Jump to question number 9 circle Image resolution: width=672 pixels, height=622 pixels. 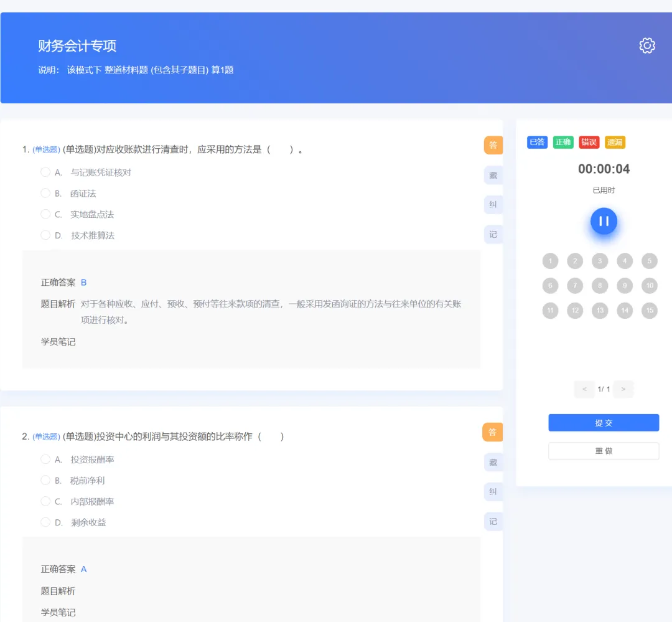click(x=625, y=286)
